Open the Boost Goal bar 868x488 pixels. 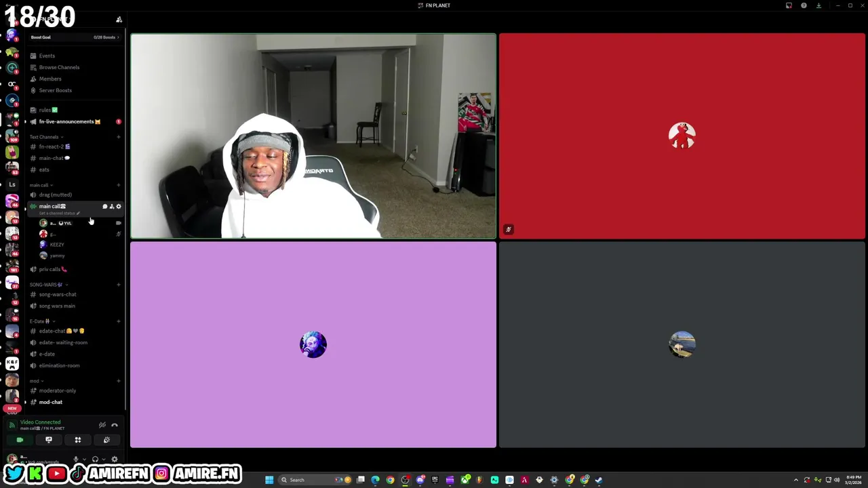[x=75, y=37]
